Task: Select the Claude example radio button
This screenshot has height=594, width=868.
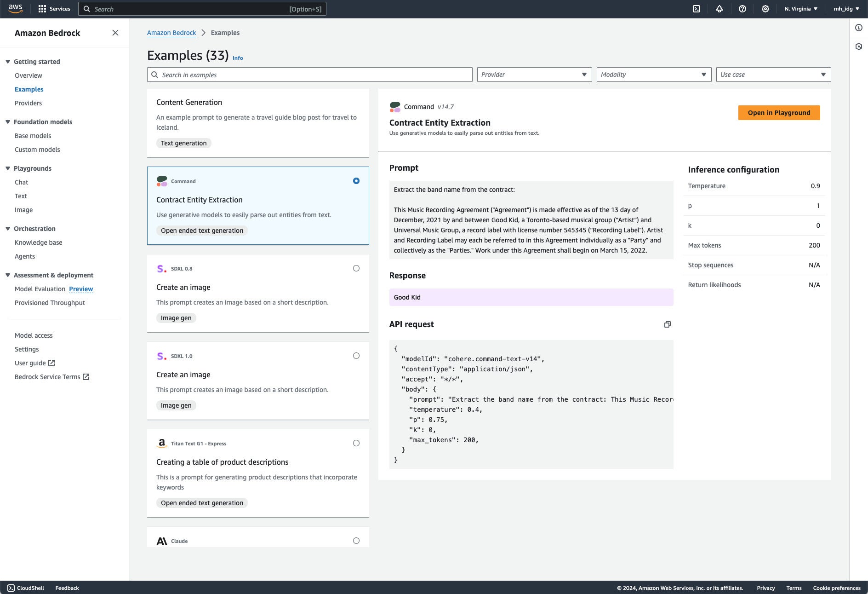Action: click(x=356, y=541)
